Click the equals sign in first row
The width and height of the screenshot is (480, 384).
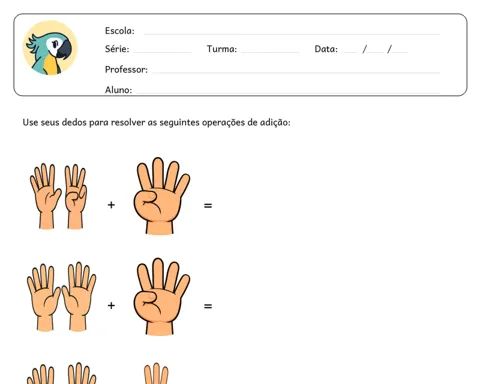[208, 206]
